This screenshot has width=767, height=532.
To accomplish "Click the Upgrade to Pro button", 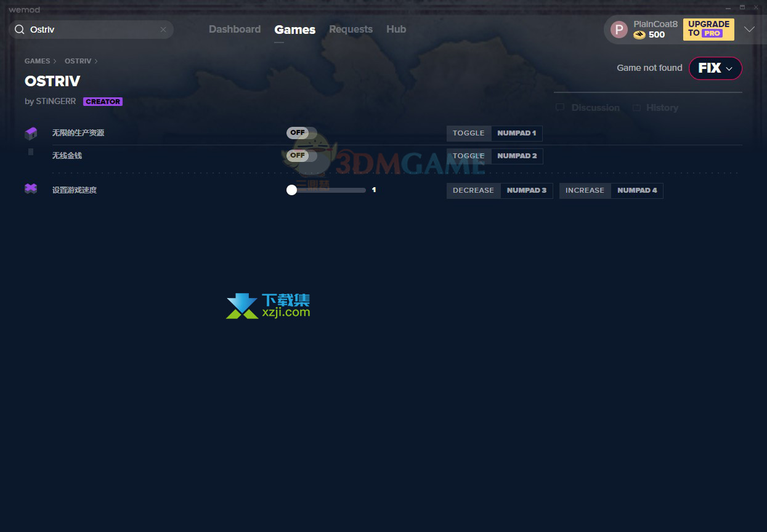I will [x=708, y=30].
